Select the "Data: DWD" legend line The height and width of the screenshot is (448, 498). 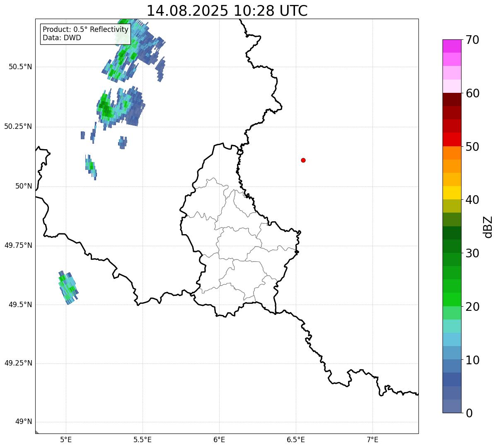[x=62, y=38]
